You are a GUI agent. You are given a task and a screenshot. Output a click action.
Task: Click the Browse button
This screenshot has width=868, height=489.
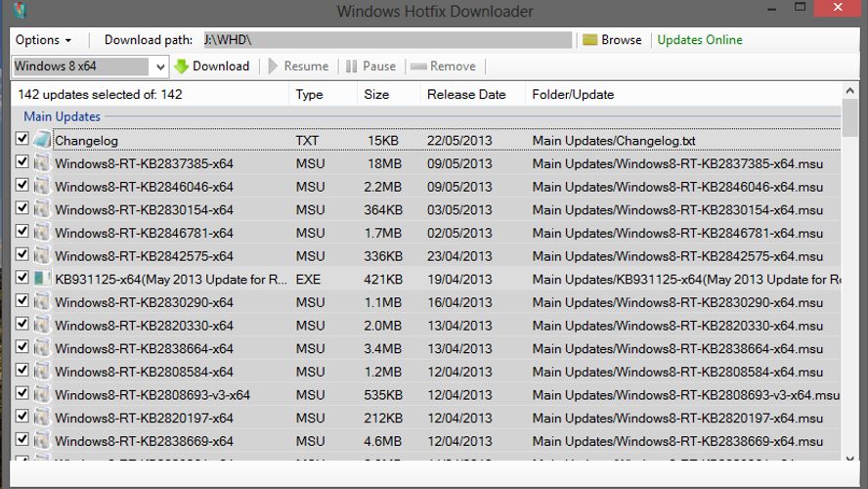point(612,40)
